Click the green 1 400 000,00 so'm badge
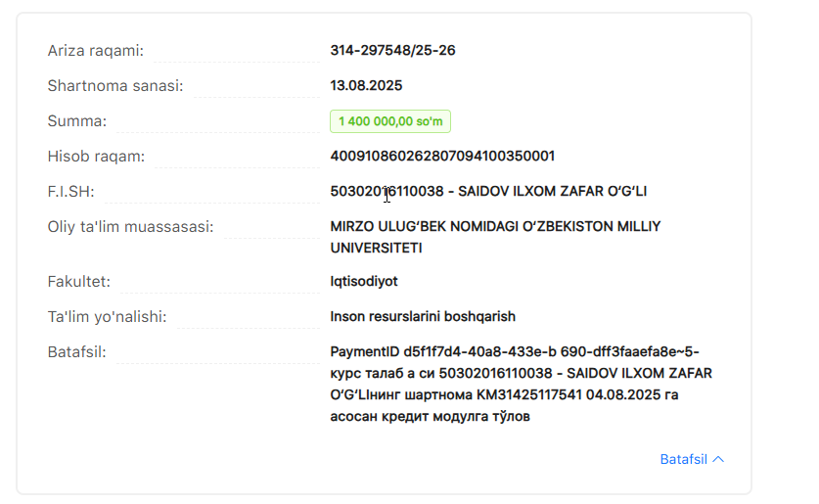Viewport: 819px width, 504px height. pyautogui.click(x=390, y=121)
